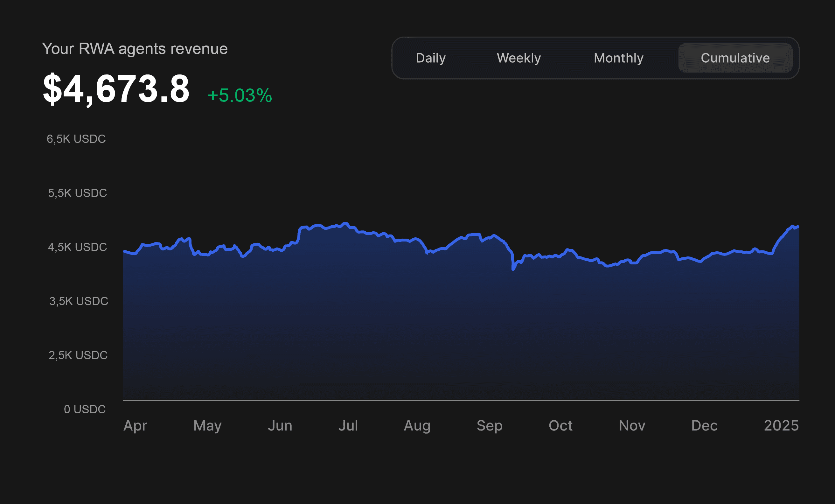Click the Apr label on x-axis
The width and height of the screenshot is (835, 504).
[x=135, y=425]
